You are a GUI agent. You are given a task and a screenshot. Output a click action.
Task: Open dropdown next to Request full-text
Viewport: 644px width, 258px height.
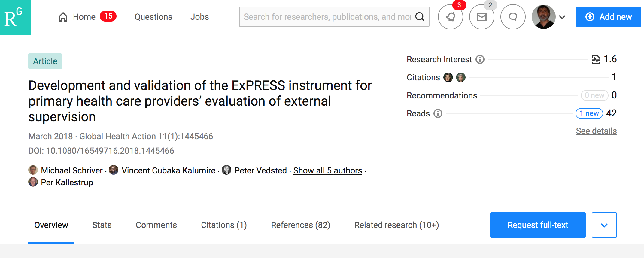click(x=604, y=225)
